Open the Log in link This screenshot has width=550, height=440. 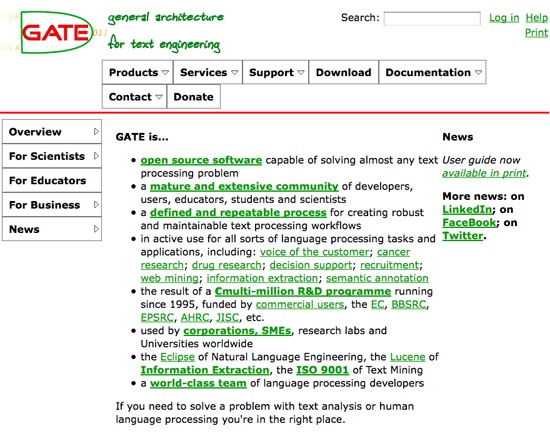pyautogui.click(x=504, y=18)
